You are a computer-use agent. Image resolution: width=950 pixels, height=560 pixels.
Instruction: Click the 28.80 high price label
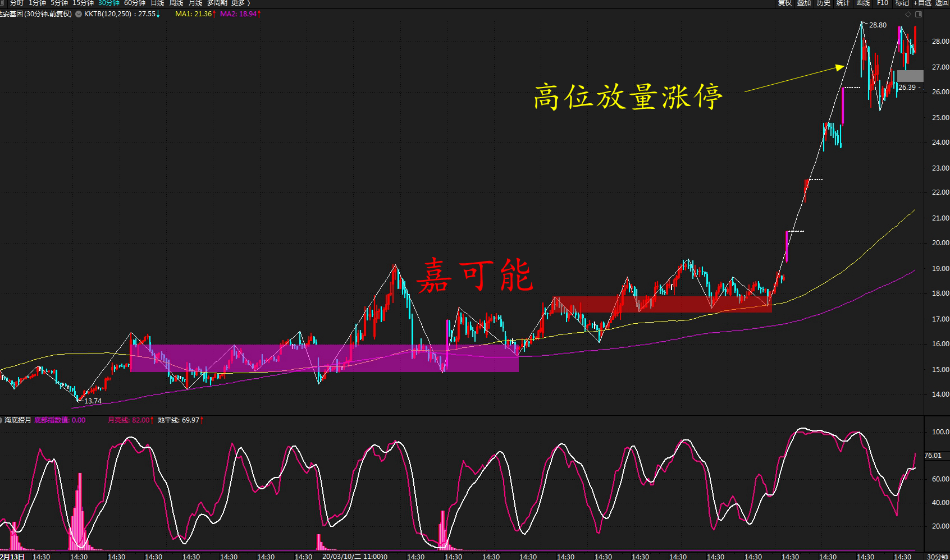click(x=878, y=25)
